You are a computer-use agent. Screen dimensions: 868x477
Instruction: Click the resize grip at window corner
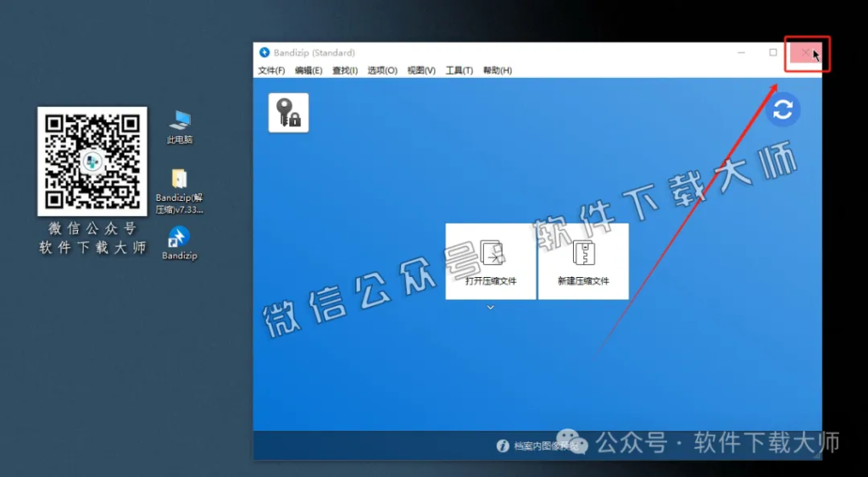click(x=817, y=454)
